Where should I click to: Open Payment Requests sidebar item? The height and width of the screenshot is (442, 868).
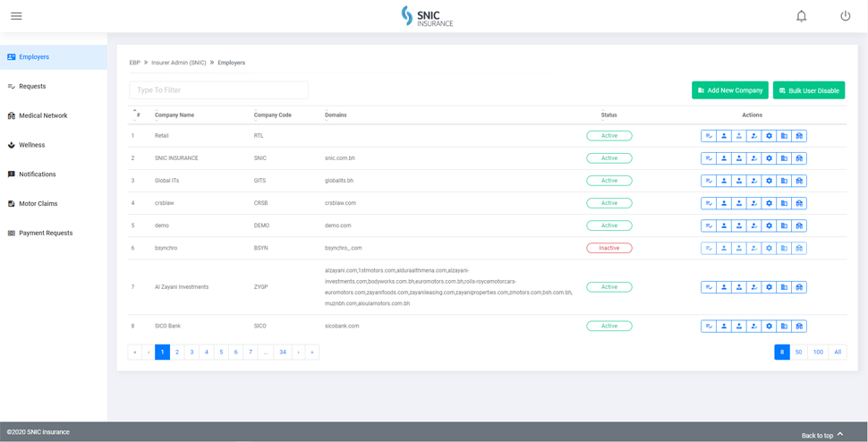(54, 233)
